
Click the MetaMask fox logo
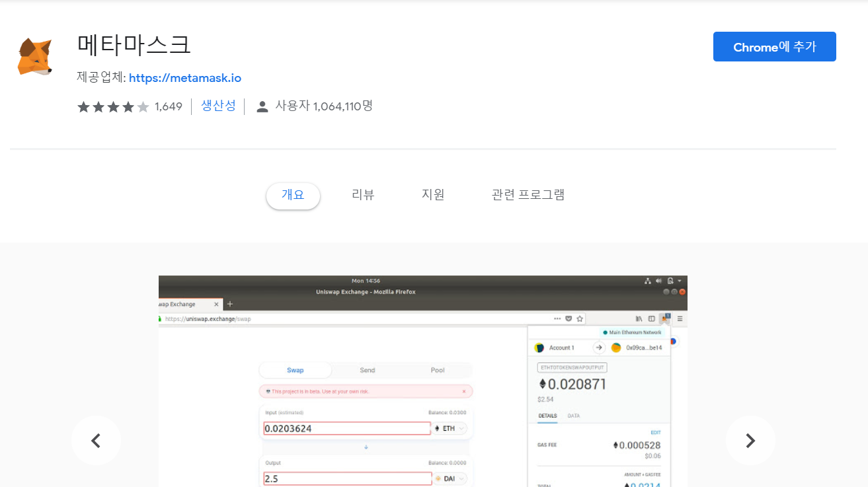pos(35,56)
